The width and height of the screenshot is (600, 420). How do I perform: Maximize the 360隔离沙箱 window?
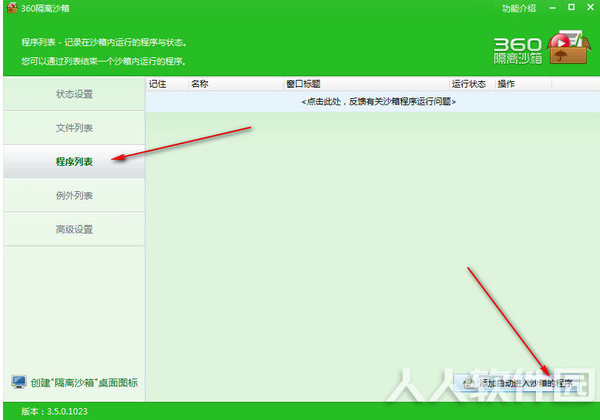point(571,7)
